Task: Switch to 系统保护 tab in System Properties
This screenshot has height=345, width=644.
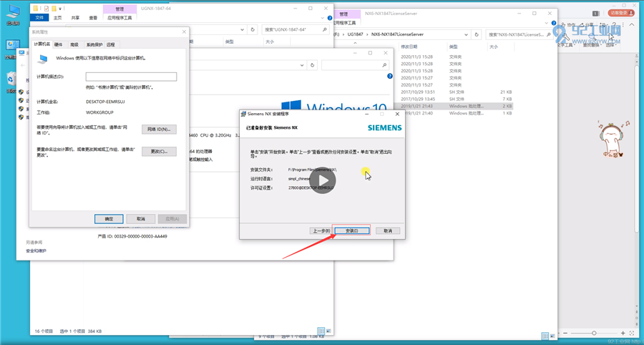Action: click(x=94, y=44)
